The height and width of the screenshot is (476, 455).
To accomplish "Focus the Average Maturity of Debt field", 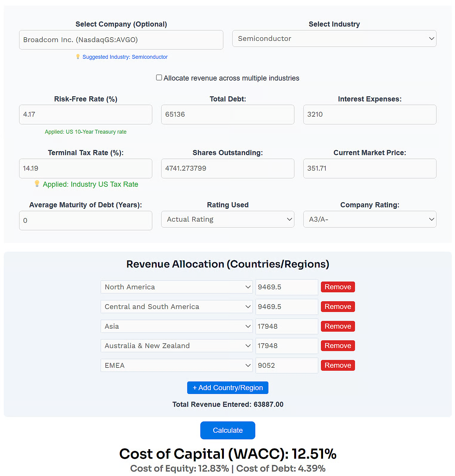I will pos(85,220).
